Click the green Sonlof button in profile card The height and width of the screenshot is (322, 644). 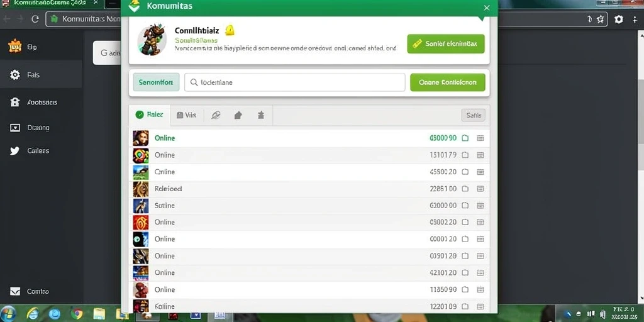pos(446,44)
